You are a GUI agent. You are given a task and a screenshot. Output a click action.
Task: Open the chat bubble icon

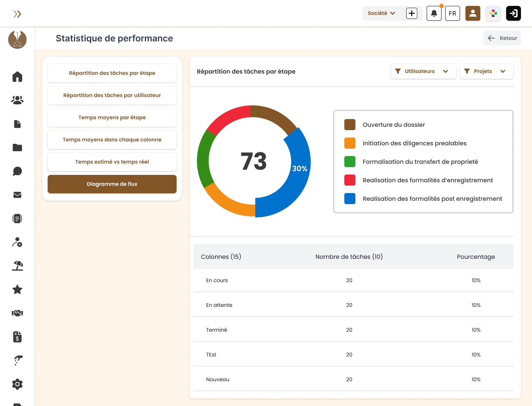pyautogui.click(x=17, y=171)
